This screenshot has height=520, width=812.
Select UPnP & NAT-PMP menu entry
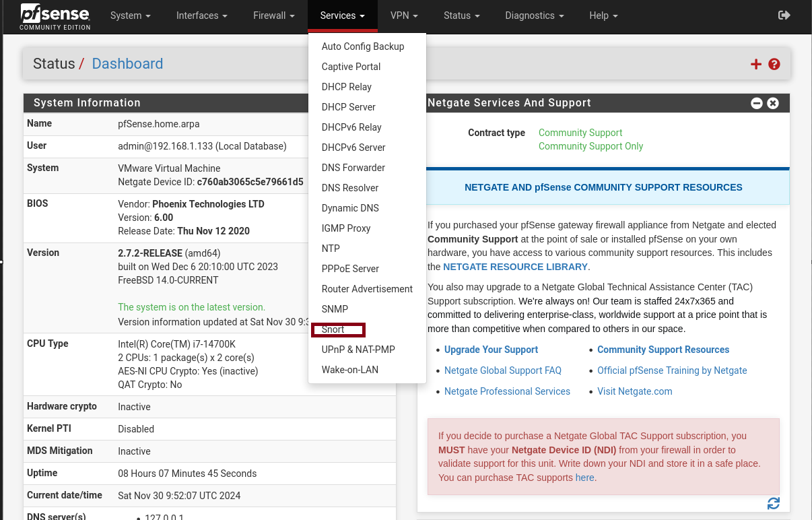tap(367, 350)
